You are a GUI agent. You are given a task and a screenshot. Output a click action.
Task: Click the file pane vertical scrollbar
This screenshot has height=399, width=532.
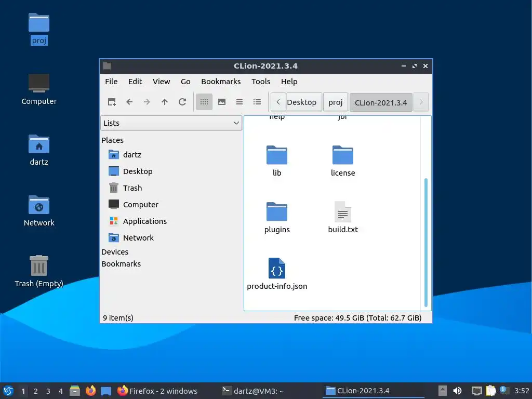426,243
